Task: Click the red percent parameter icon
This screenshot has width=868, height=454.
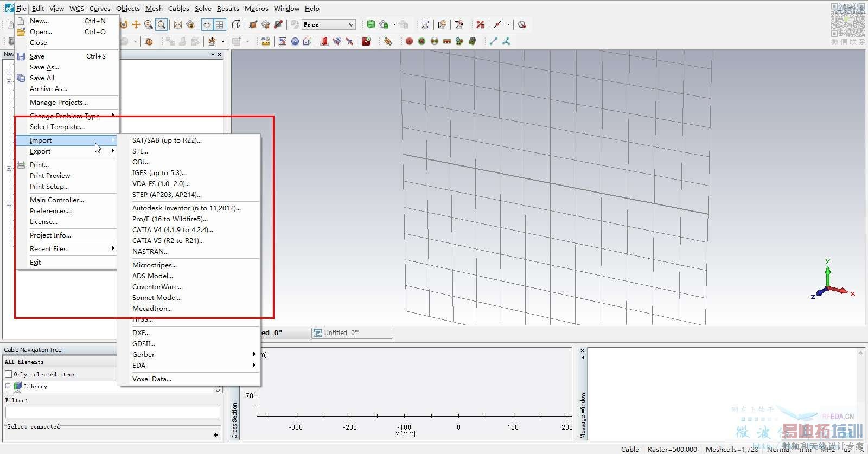Action: tap(481, 24)
